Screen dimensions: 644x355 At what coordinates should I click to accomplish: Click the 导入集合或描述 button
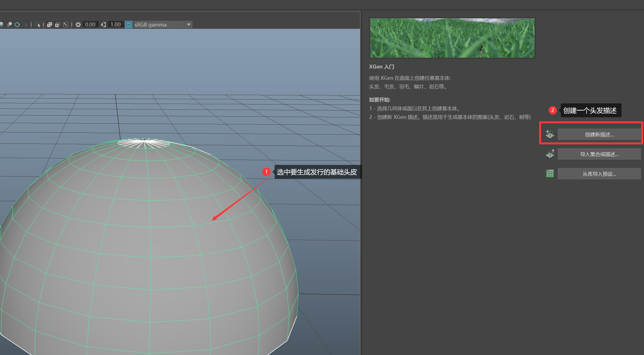599,154
